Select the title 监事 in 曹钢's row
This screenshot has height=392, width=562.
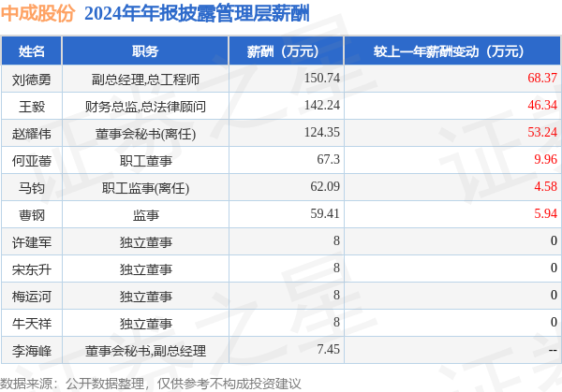coord(146,215)
